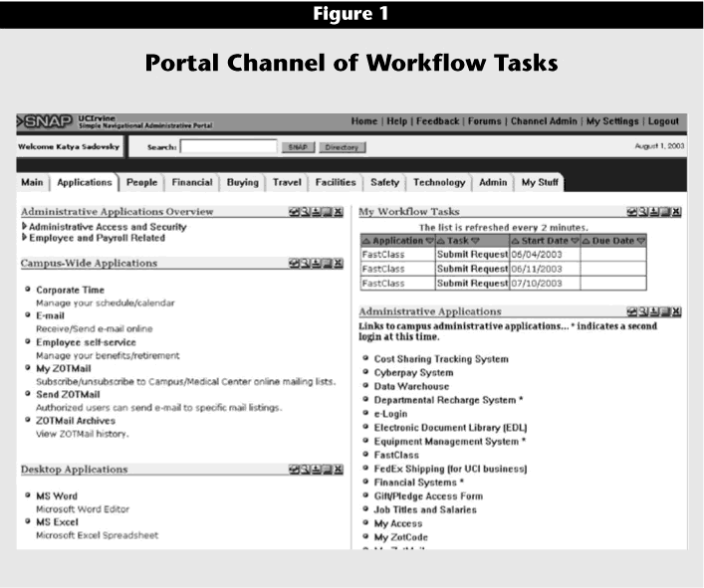
Task: Click page icon beside X in Campus-Wide Applications
Action: (328, 264)
